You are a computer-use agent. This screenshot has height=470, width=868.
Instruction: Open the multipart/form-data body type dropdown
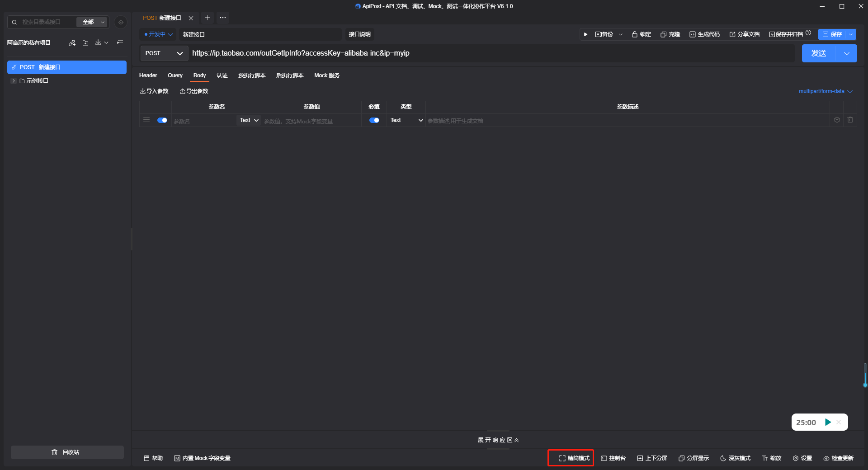point(826,91)
